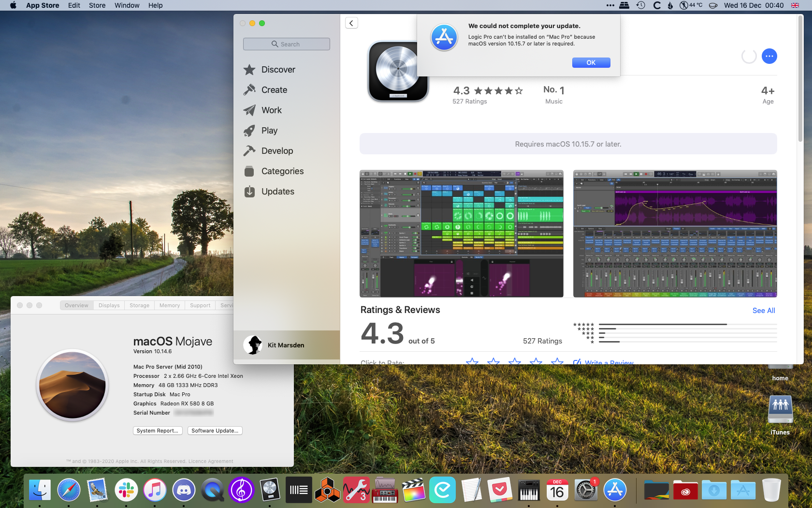The height and width of the screenshot is (508, 812).
Task: Click the Logic Pro app icon
Action: 398,72
